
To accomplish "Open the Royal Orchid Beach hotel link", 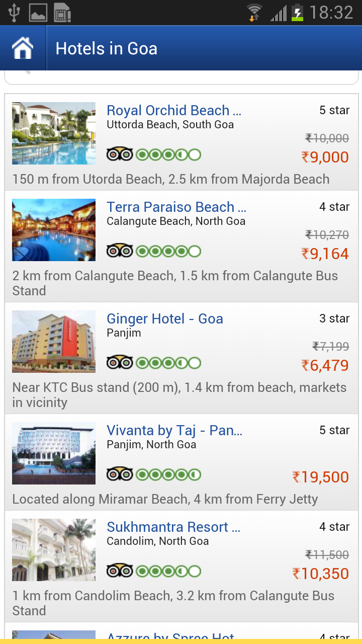I will (x=174, y=111).
